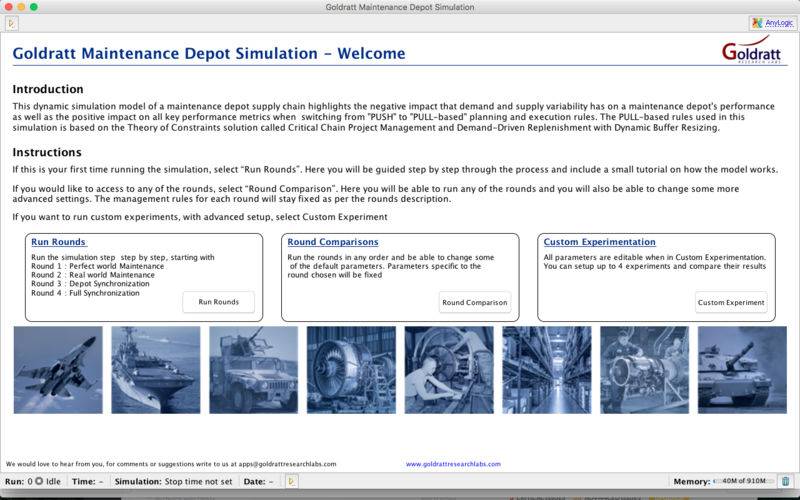Click the Welcome page title heading
This screenshot has height=500, width=800.
point(209,54)
